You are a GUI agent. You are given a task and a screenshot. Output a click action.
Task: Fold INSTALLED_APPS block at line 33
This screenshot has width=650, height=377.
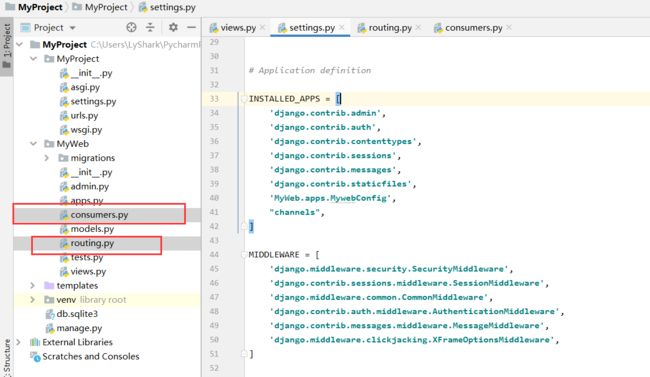pyautogui.click(x=243, y=99)
